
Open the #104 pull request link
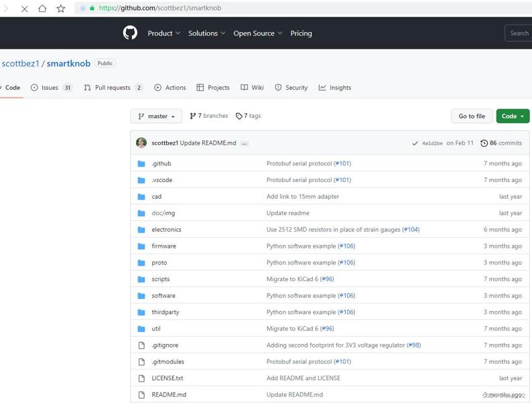[x=411, y=230]
